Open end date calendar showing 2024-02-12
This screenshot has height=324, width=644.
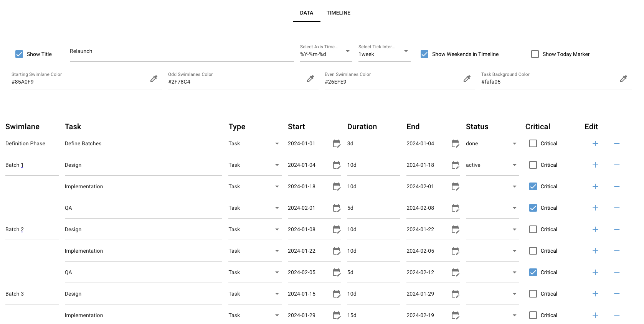coord(455,273)
